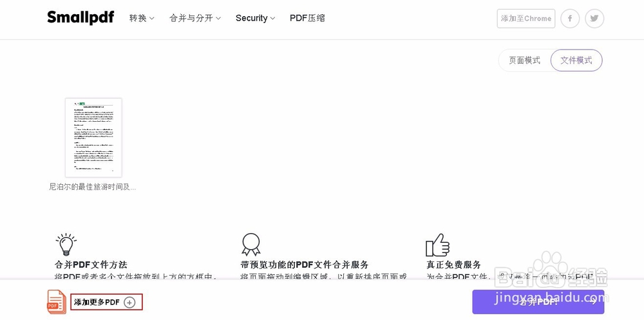
Task: Click the plus circle icon beside 添加更多PDF
Action: click(129, 303)
